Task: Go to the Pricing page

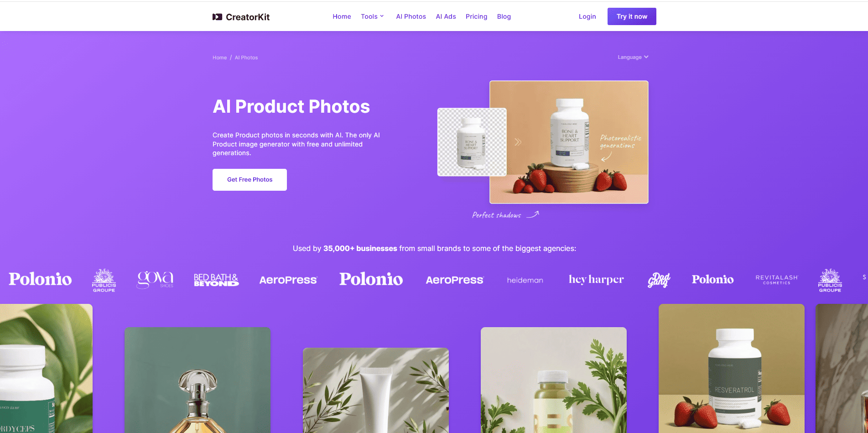Action: 476,16
